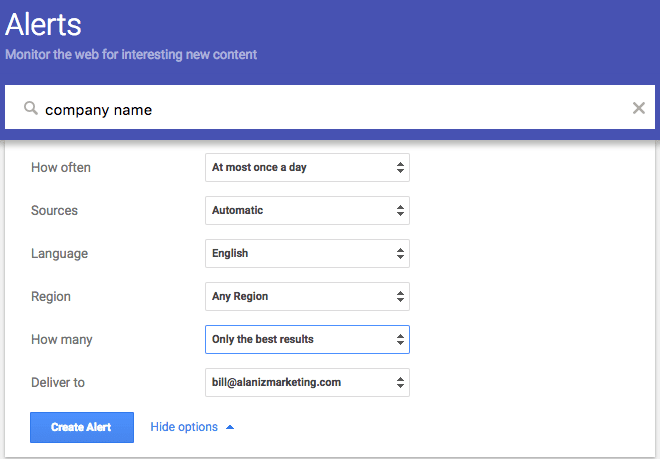Click the magnifying glass search icon

pyautogui.click(x=31, y=108)
